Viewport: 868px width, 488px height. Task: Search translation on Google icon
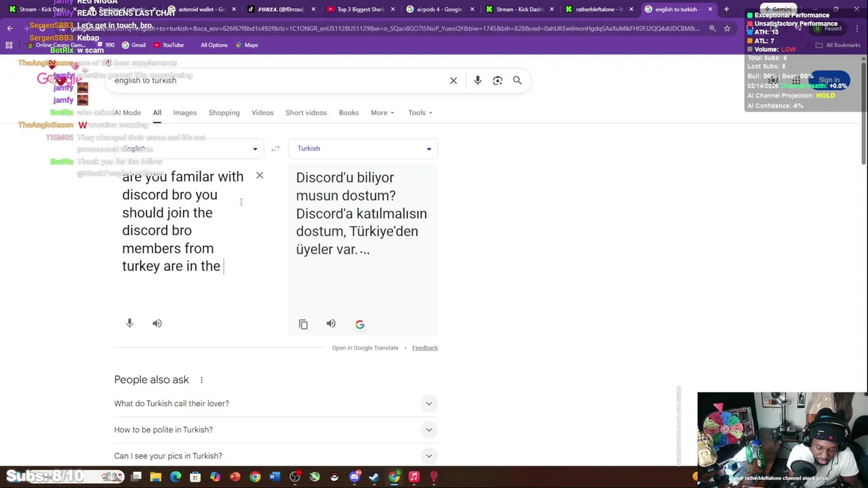click(x=359, y=324)
